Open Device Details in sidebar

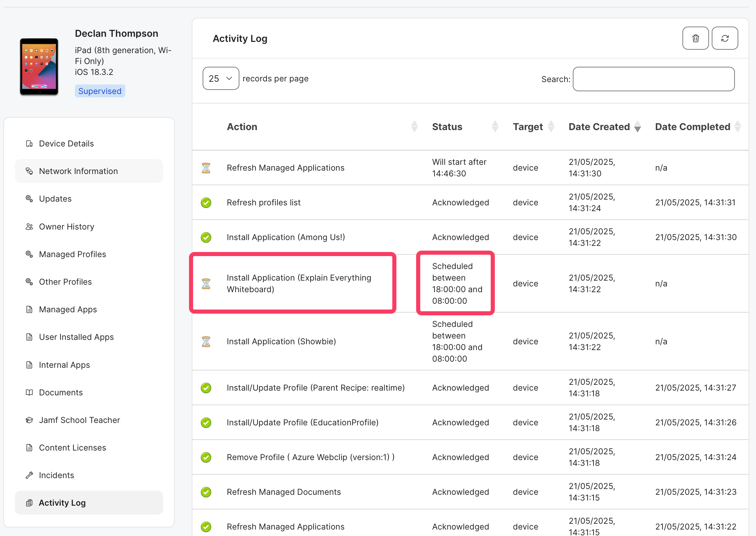click(89, 143)
